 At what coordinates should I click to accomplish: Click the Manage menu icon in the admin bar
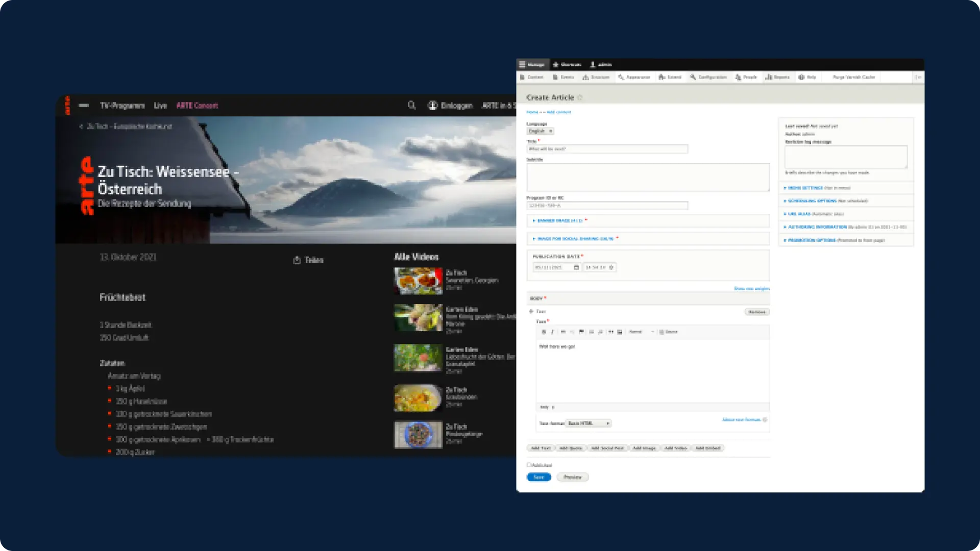point(532,65)
